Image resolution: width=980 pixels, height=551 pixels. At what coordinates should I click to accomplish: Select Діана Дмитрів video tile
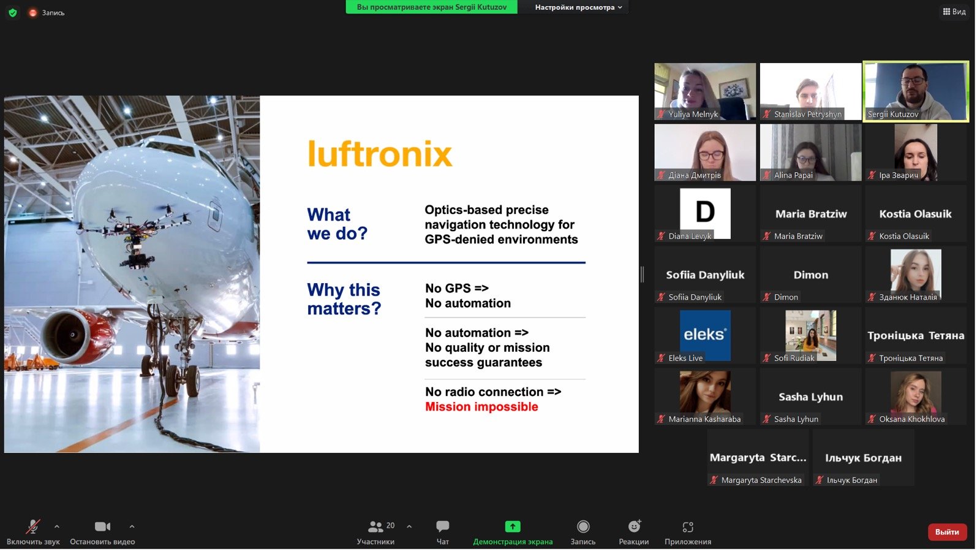tap(705, 152)
